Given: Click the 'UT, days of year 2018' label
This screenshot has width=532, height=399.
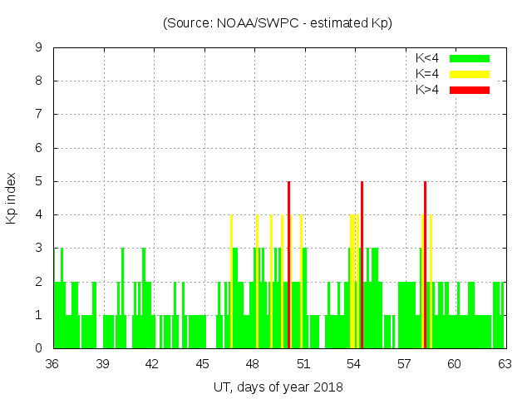Looking at the screenshot, I should (x=278, y=387).
